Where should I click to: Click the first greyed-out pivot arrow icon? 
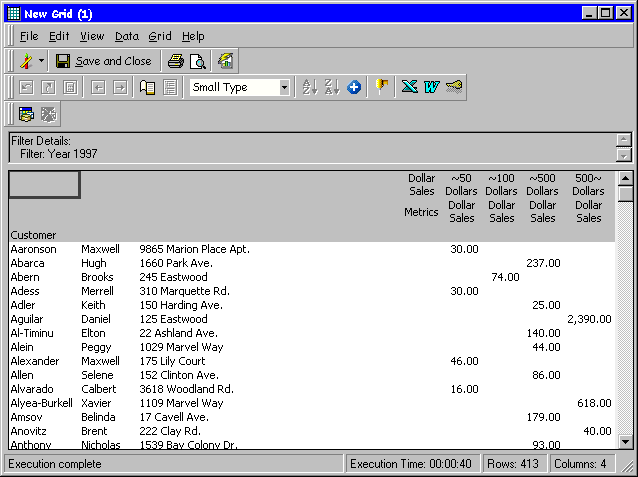click(x=26, y=87)
